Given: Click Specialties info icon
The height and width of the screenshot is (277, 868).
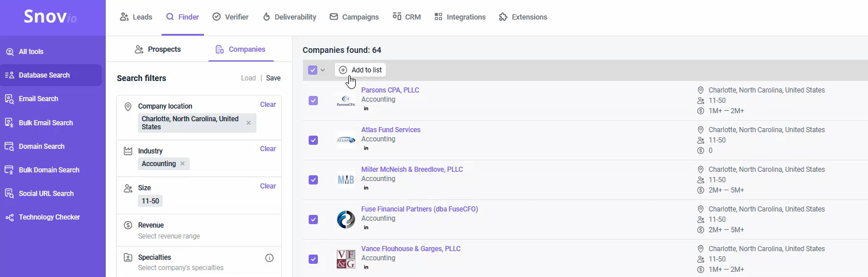Looking at the screenshot, I should coord(269,258).
